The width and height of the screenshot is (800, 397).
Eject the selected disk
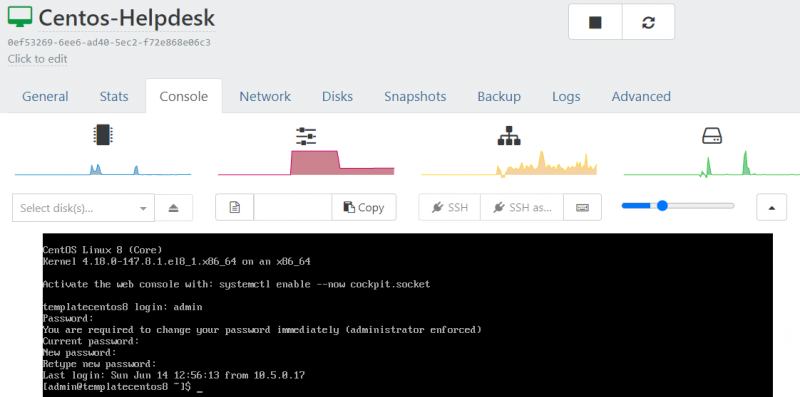[173, 208]
